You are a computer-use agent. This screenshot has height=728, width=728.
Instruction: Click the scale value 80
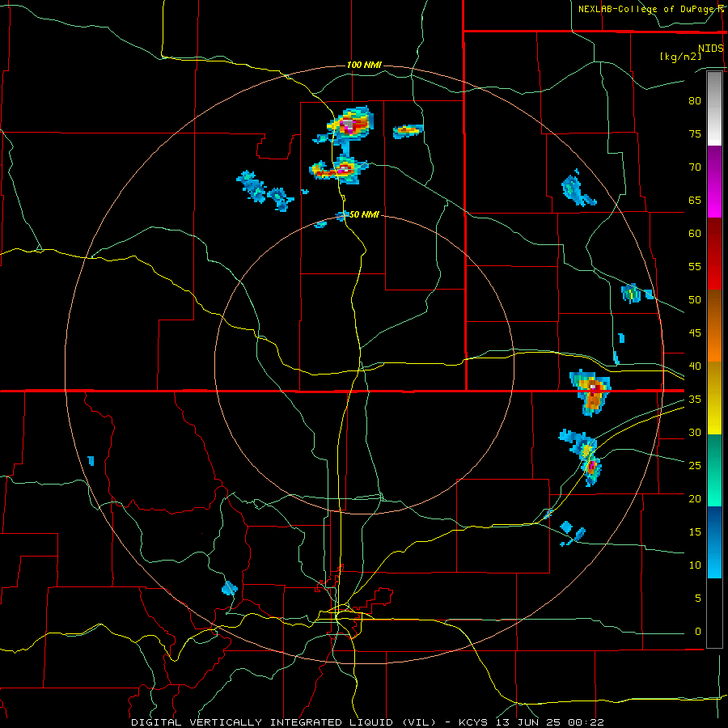click(x=695, y=101)
